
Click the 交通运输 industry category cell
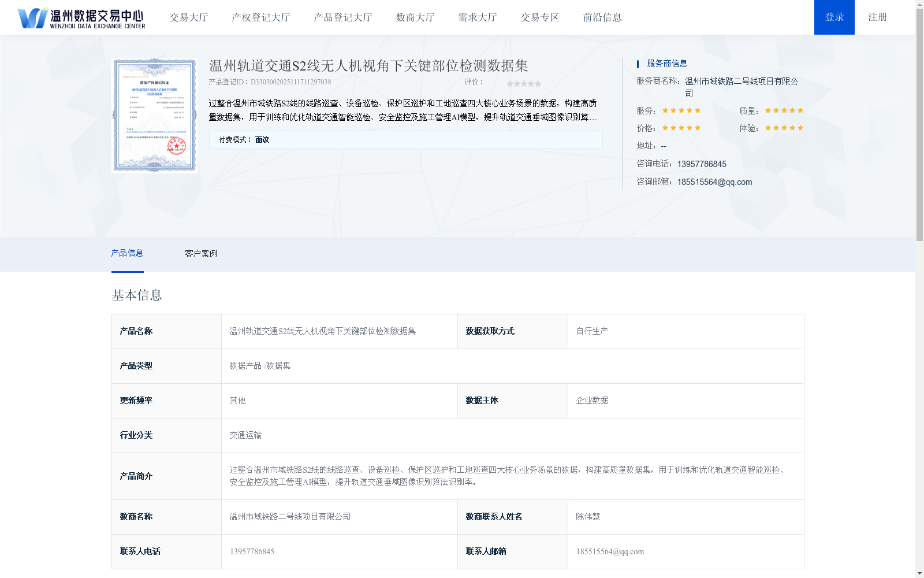(512, 435)
